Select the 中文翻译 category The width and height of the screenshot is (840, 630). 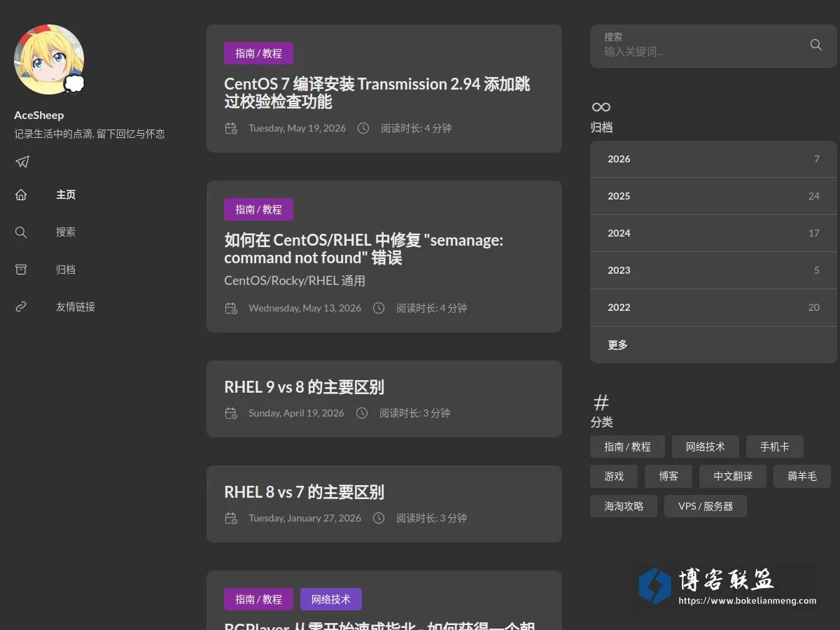[733, 476]
